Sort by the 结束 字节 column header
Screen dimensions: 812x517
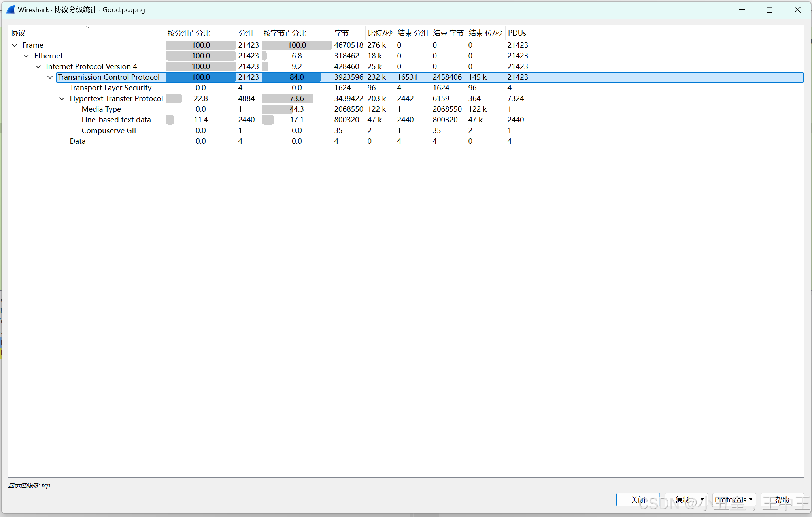(x=448, y=33)
